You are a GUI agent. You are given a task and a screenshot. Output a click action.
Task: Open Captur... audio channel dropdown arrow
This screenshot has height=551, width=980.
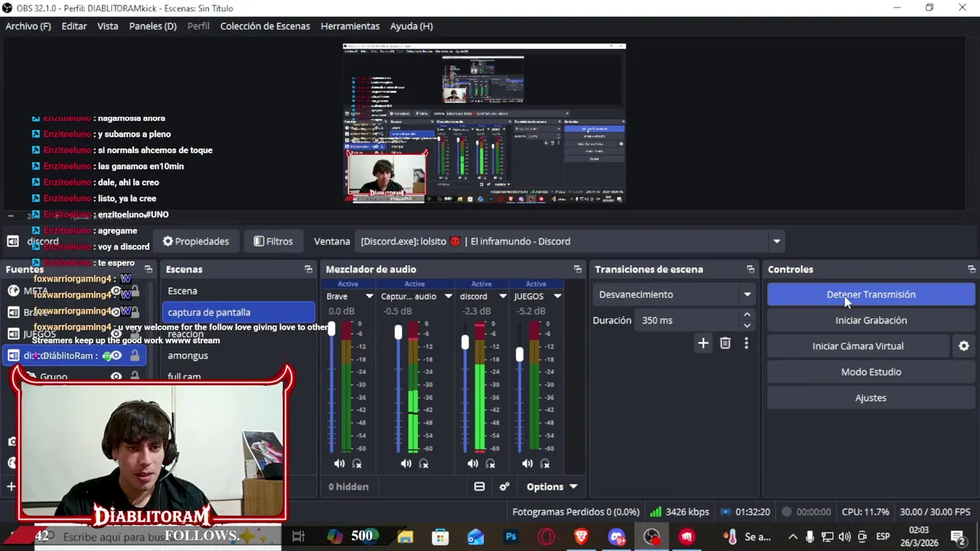click(x=448, y=296)
